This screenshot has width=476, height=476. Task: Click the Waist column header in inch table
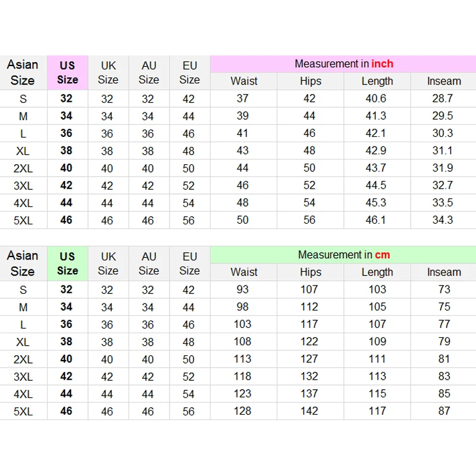click(244, 81)
